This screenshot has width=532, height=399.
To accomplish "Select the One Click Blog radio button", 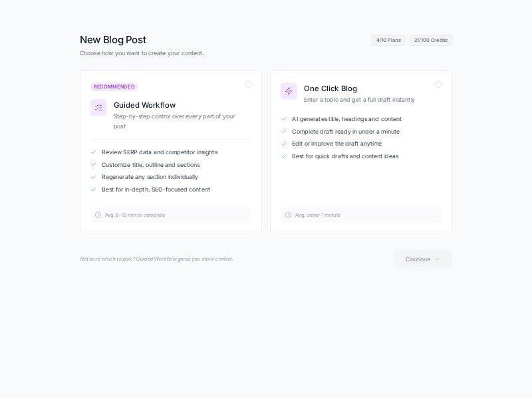I will [x=438, y=84].
